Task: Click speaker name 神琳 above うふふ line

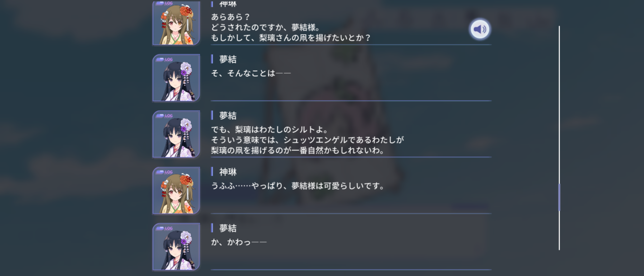Action: pyautogui.click(x=228, y=172)
